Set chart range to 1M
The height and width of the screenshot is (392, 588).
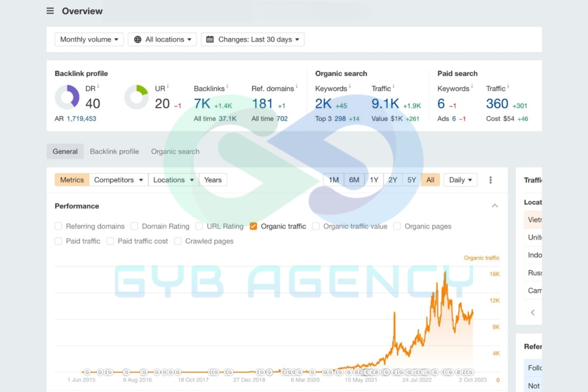[334, 180]
